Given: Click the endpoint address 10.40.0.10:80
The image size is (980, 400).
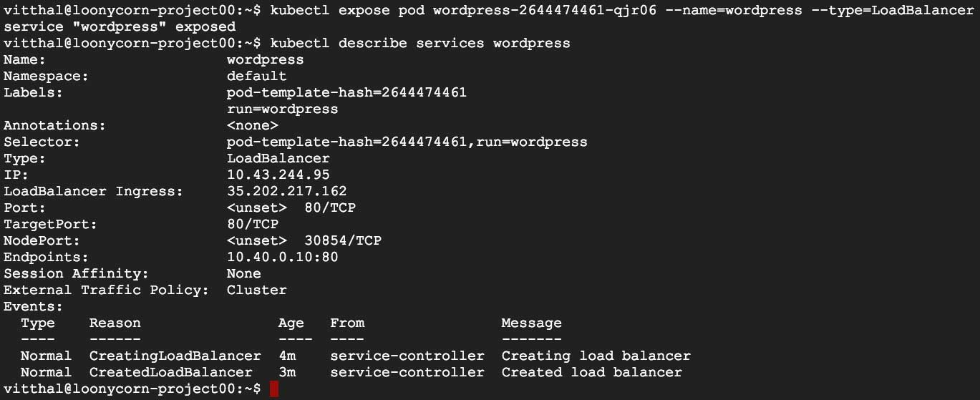Looking at the screenshot, I should coord(282,257).
